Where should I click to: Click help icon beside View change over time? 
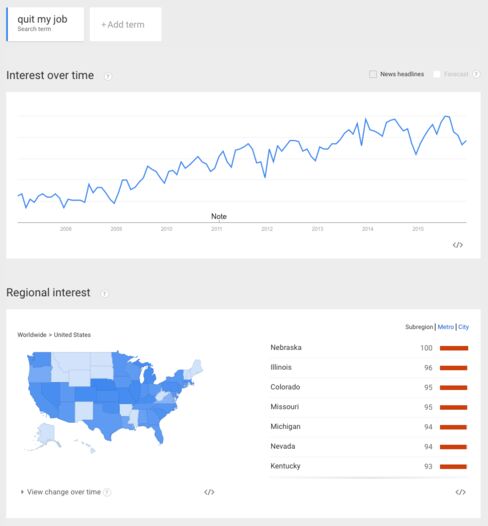point(107,492)
